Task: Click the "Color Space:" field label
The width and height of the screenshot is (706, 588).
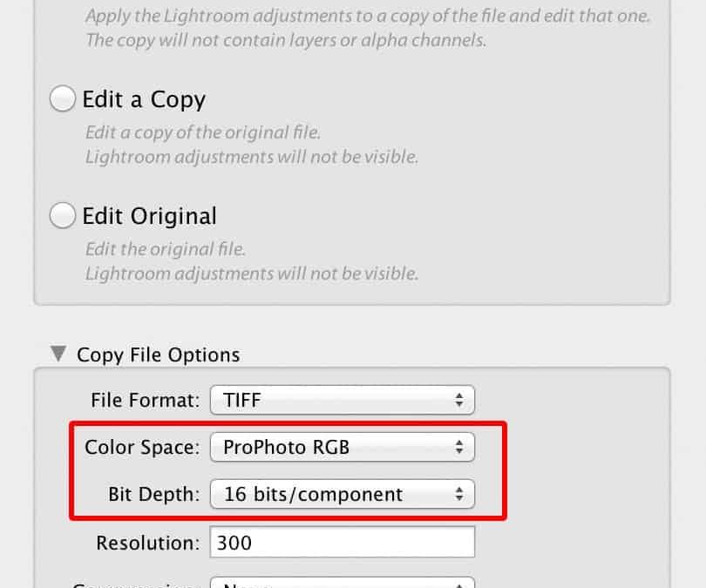Action: coord(142,448)
